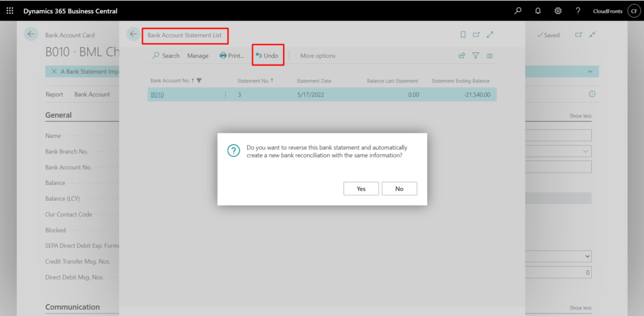Go back from Bank Account Statement List
The height and width of the screenshot is (316, 644).
click(133, 34)
